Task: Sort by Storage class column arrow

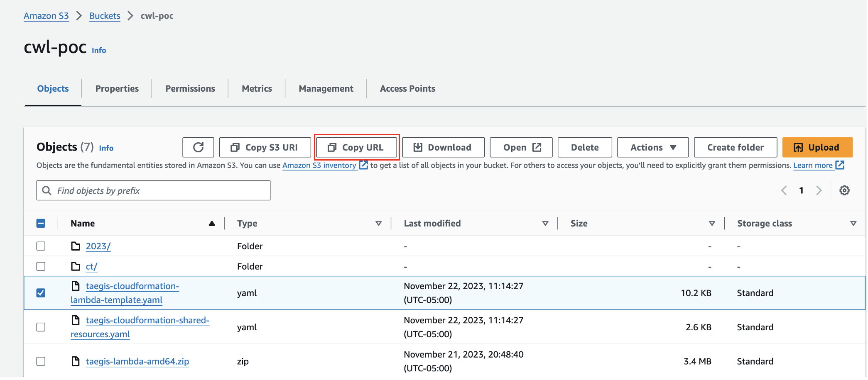Action: pos(853,223)
